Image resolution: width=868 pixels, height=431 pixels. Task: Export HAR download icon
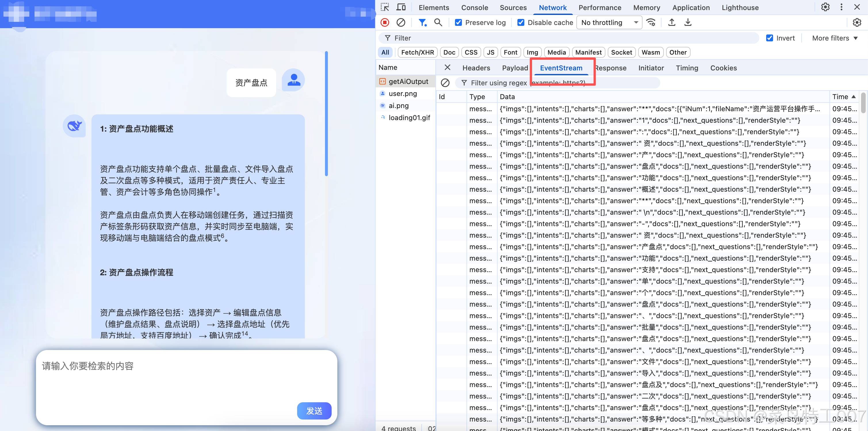(x=688, y=23)
